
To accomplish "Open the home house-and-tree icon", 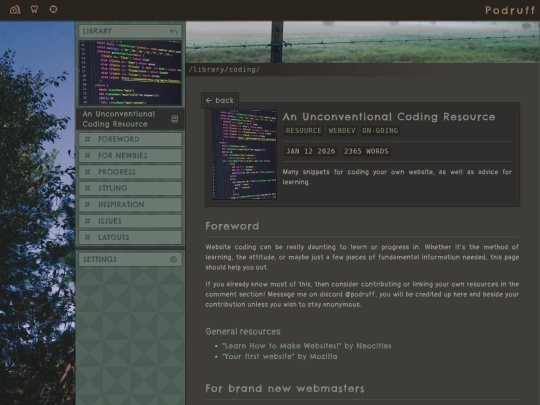I will click(x=15, y=9).
